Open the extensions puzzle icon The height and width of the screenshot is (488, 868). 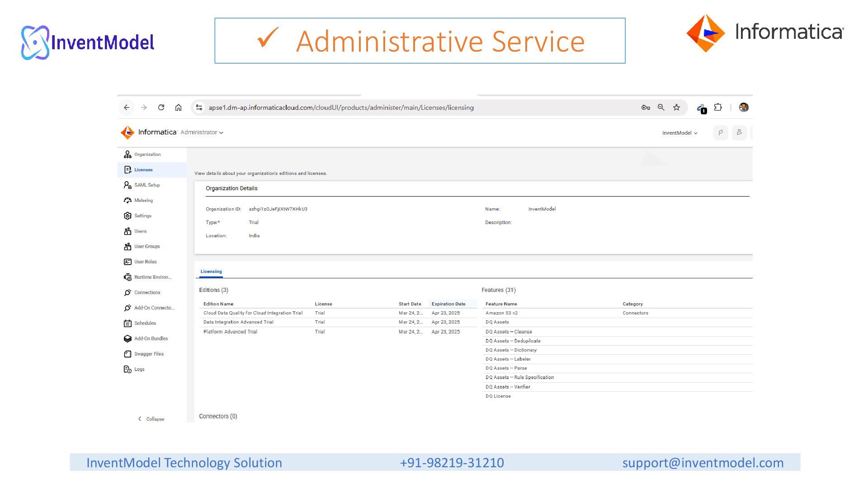(718, 108)
